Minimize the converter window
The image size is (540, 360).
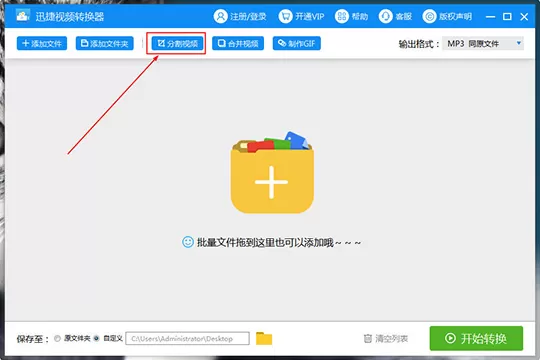tap(490, 17)
